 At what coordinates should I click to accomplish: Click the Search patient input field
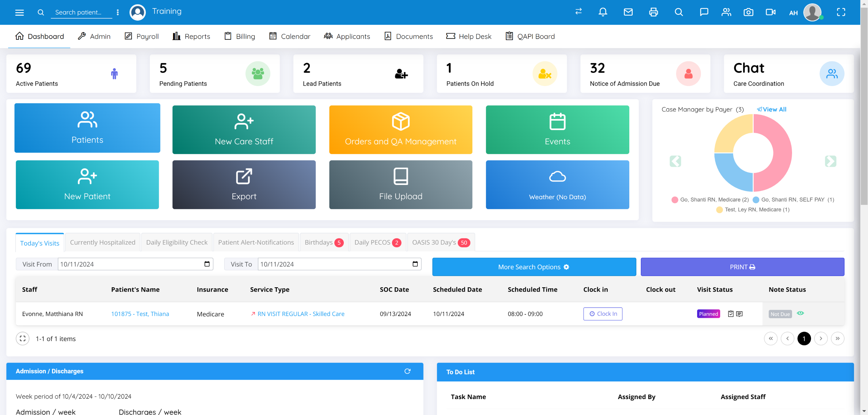(x=81, y=13)
